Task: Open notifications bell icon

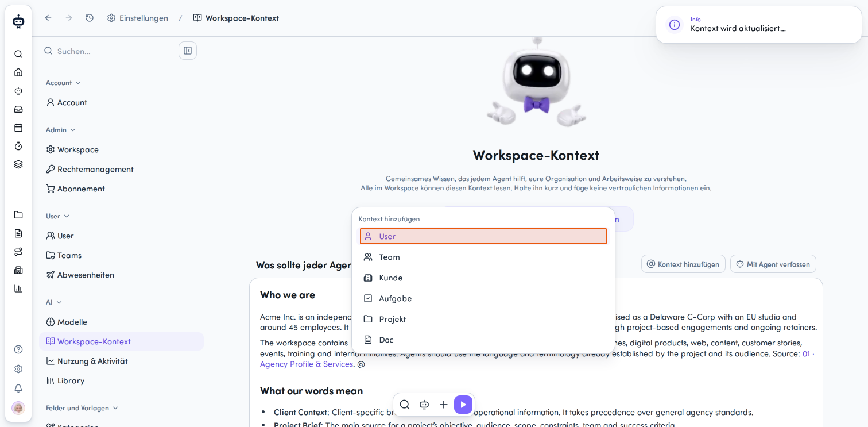Action: (x=18, y=388)
